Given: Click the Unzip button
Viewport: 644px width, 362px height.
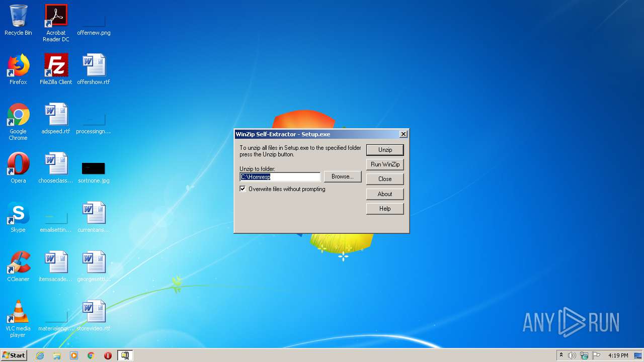Looking at the screenshot, I should [x=385, y=150].
